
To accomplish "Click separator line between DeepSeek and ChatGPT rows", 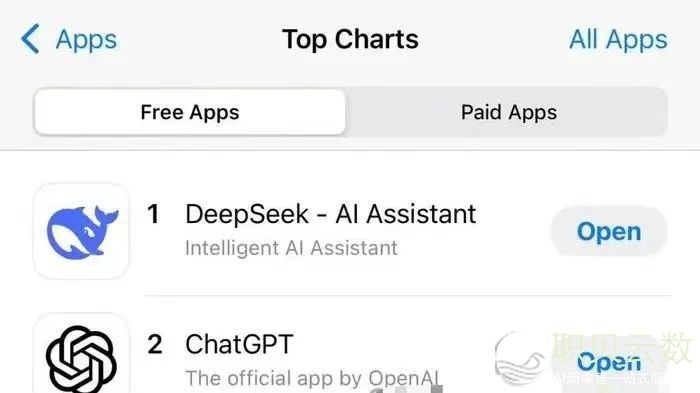I will click(408, 295).
